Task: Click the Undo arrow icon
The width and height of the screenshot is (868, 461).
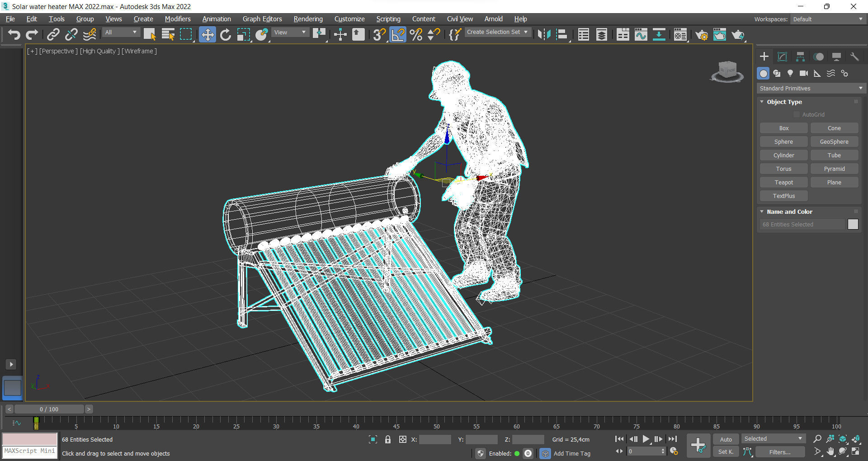Action: [14, 34]
